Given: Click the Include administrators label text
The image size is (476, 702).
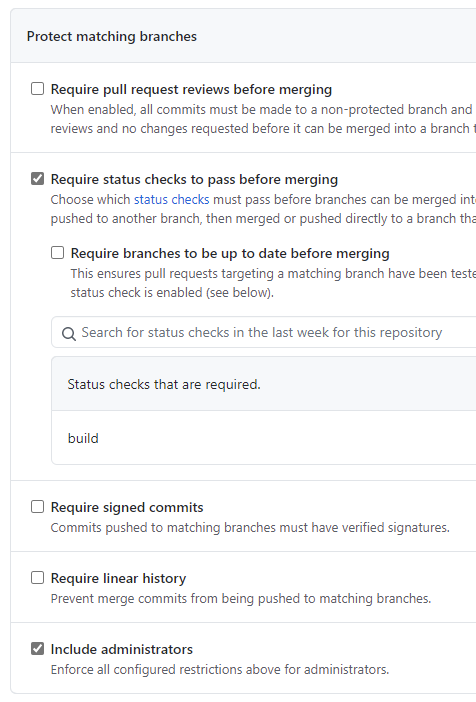Looking at the screenshot, I should pyautogui.click(x=121, y=649).
